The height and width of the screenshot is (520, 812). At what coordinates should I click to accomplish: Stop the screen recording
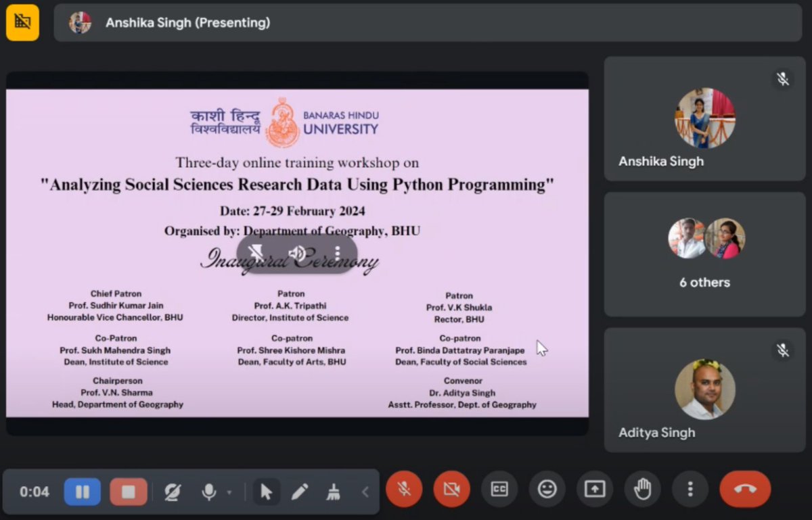point(129,492)
